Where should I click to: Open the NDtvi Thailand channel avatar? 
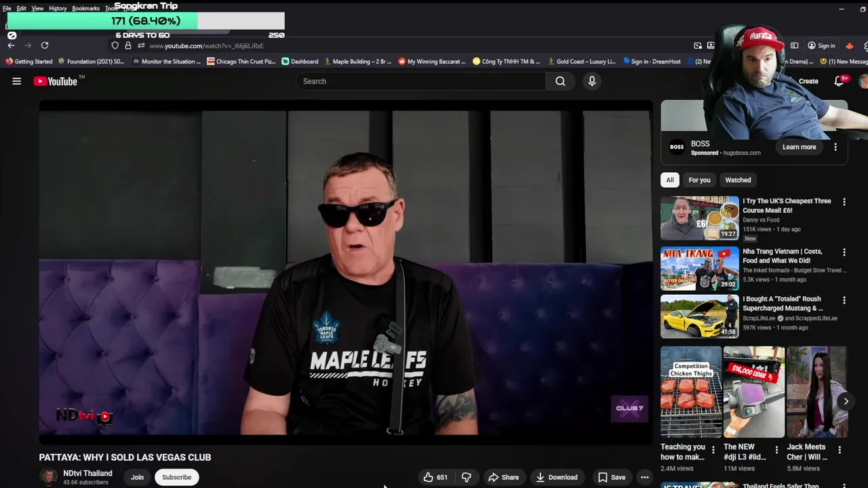point(49,477)
